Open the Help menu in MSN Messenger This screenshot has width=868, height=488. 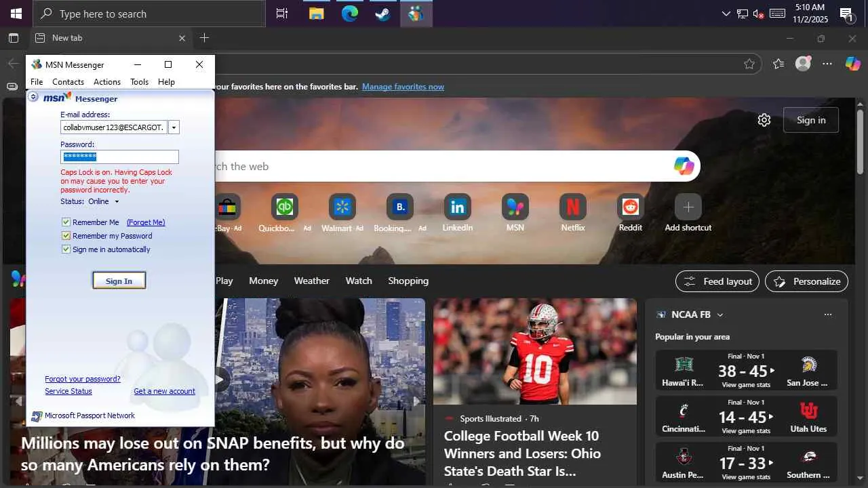(166, 82)
